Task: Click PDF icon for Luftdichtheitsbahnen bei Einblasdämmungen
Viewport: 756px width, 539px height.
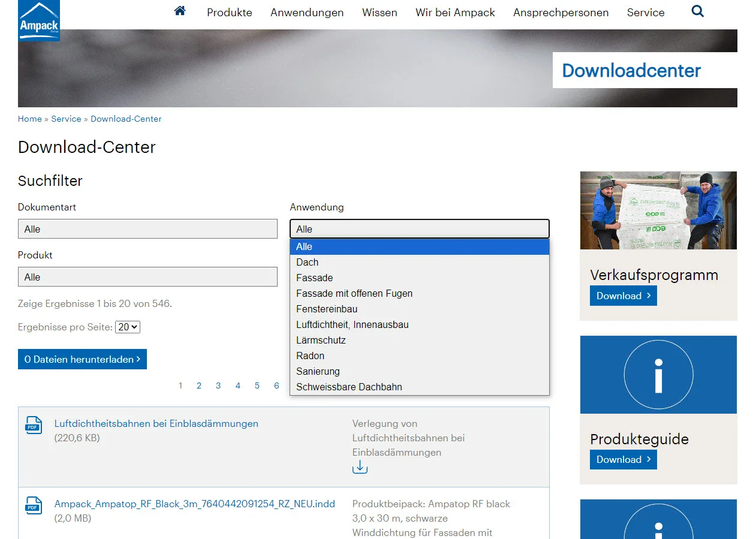Action: [x=34, y=425]
